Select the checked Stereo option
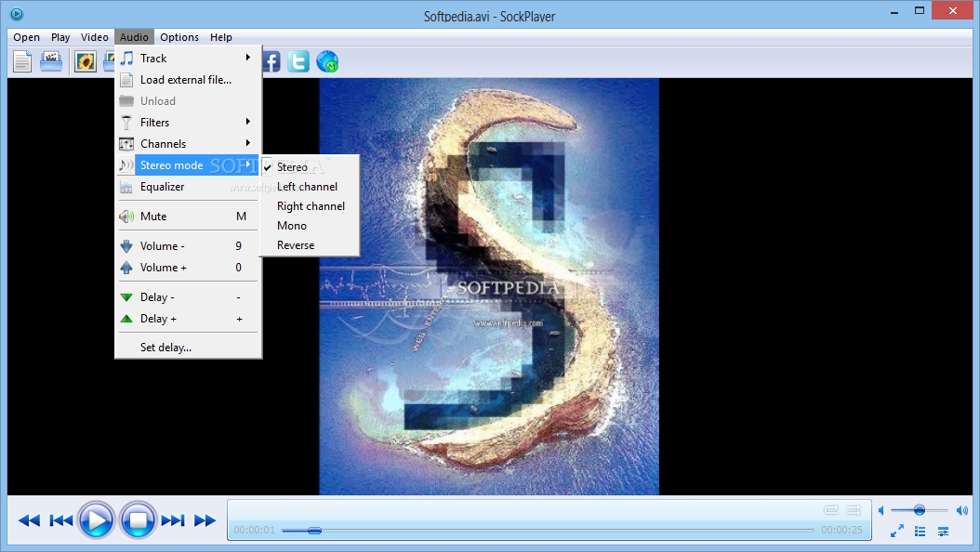 point(310,166)
